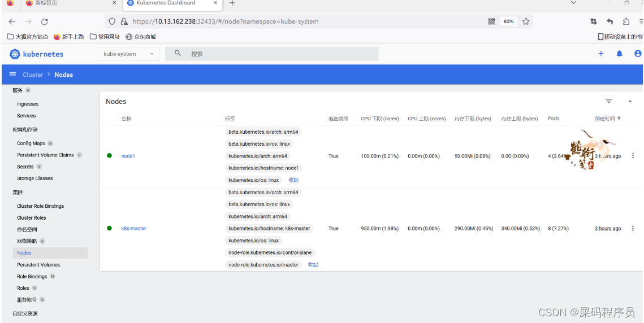Viewport: 644px width, 323px height.
Task: Go to Services in sidebar
Action: [26, 116]
